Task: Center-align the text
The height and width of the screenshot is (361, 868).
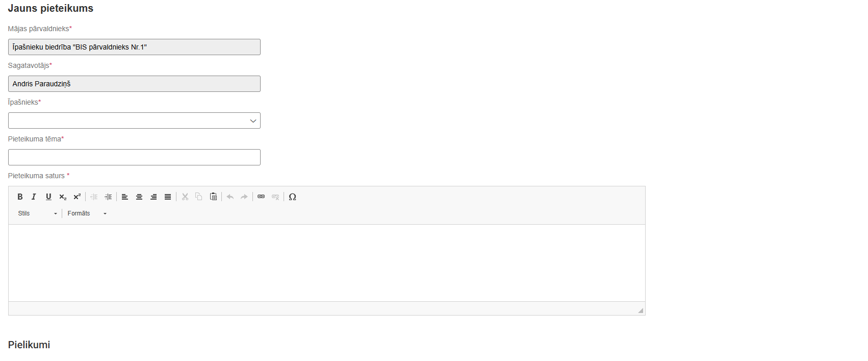Action: point(139,197)
